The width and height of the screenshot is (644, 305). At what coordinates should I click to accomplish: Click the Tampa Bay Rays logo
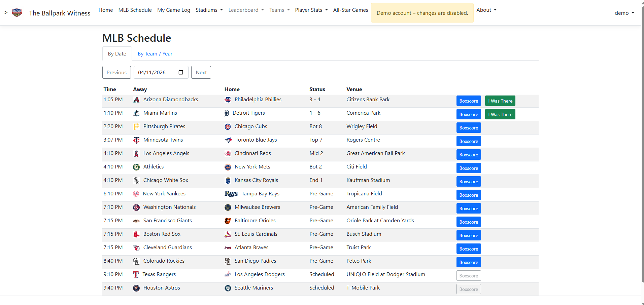tap(231, 194)
